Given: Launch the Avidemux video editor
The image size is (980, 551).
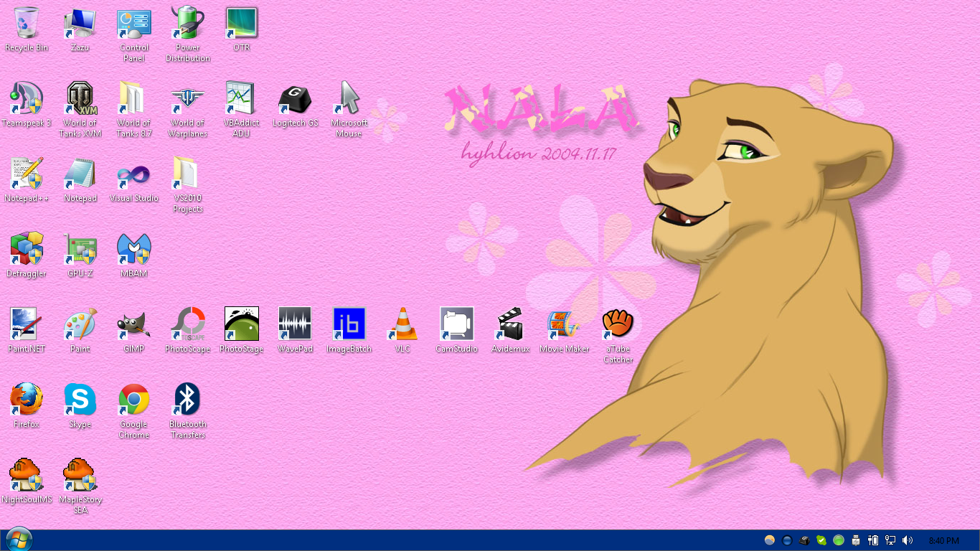Looking at the screenshot, I should point(510,325).
